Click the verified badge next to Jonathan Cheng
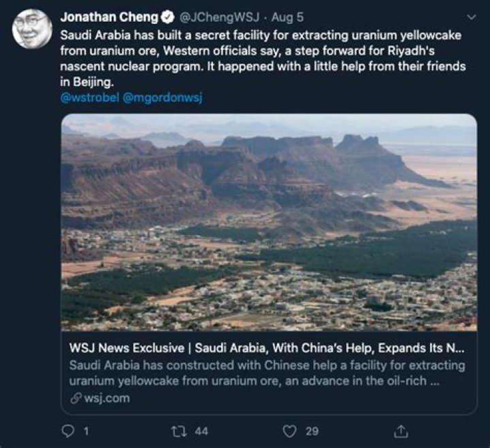490x448 pixels. (168, 17)
